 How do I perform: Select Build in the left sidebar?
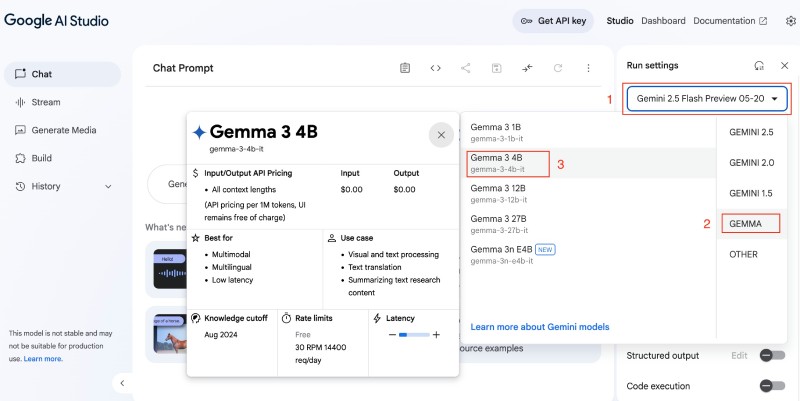62,158
